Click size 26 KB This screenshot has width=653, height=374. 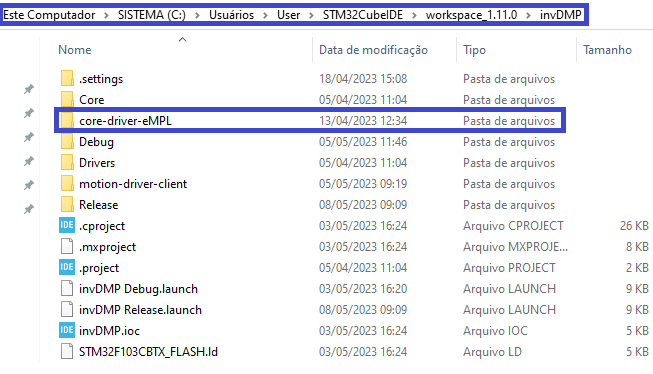point(634,226)
